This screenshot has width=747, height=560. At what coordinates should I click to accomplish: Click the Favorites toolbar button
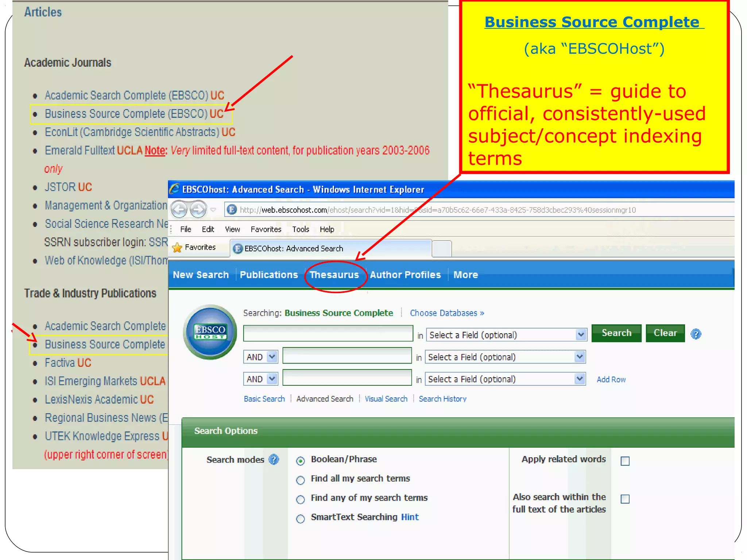[x=194, y=248]
